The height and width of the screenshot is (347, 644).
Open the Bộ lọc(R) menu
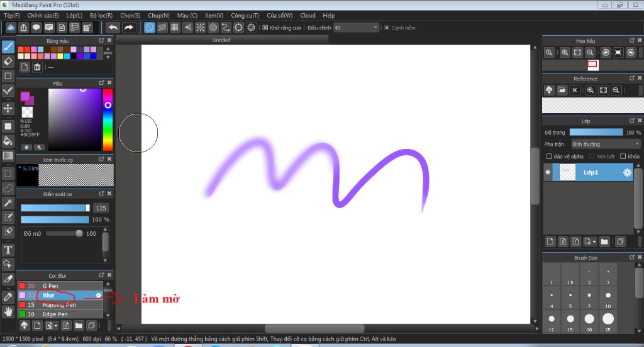[x=101, y=15]
